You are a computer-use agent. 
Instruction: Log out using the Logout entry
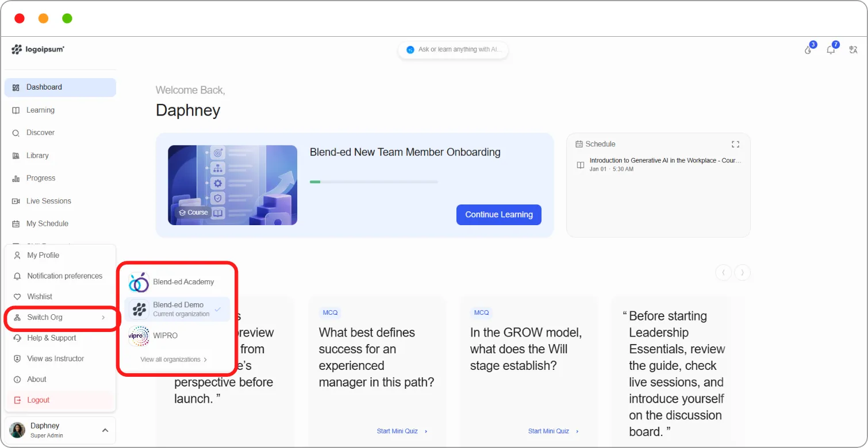pos(60,400)
